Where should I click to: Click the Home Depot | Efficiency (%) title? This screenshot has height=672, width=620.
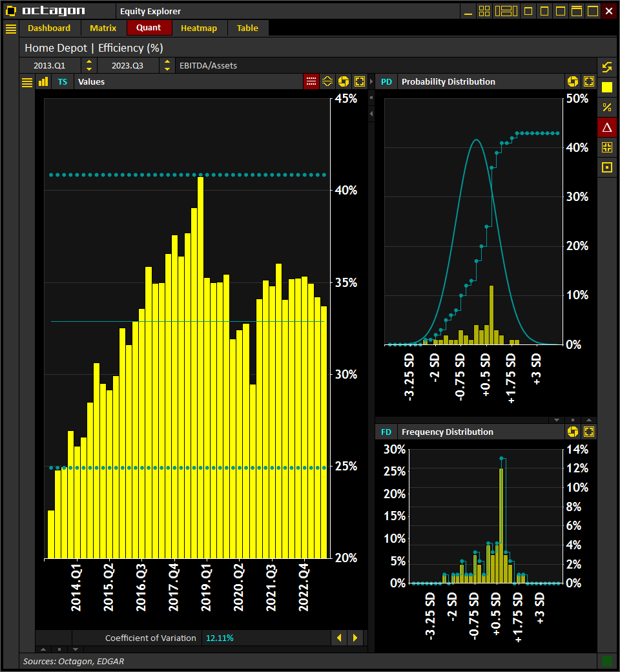94,48
